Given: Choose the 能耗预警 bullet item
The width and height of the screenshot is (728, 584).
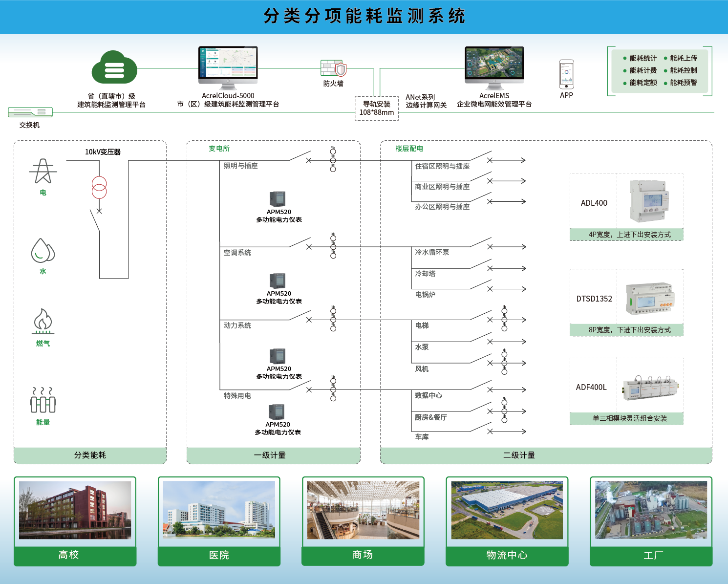Looking at the screenshot, I should [683, 83].
